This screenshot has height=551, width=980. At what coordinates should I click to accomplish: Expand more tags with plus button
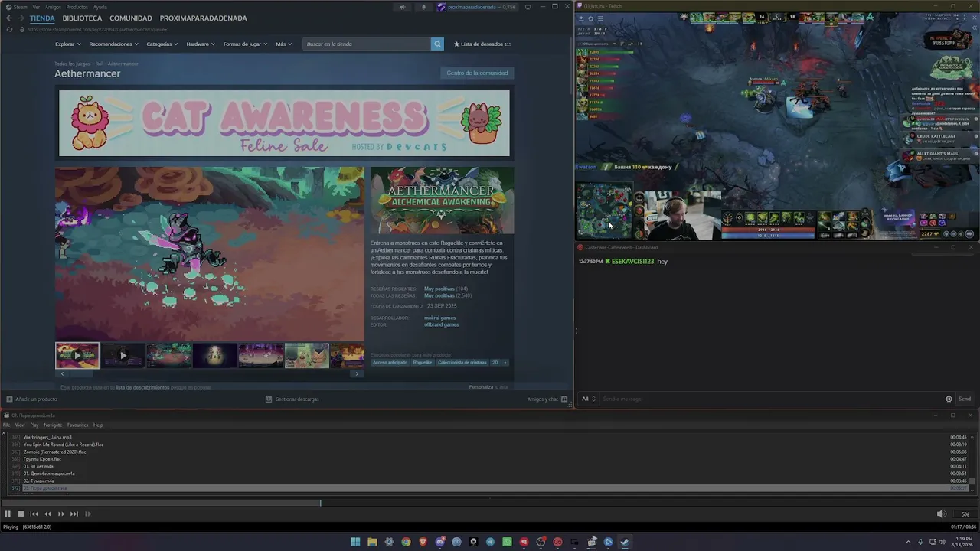point(505,362)
